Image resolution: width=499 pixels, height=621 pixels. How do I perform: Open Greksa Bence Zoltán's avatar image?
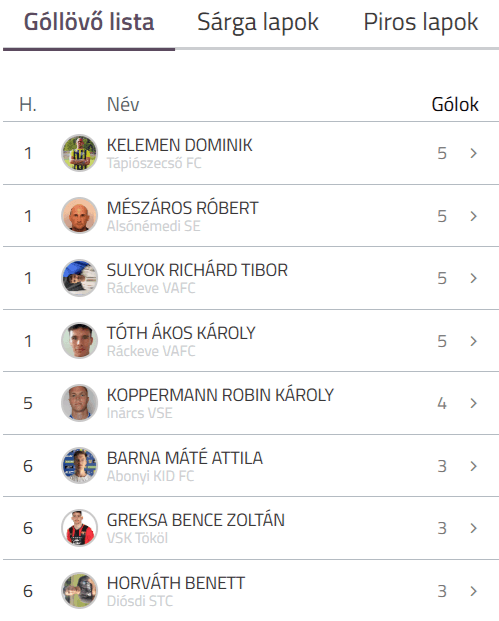click(x=80, y=528)
